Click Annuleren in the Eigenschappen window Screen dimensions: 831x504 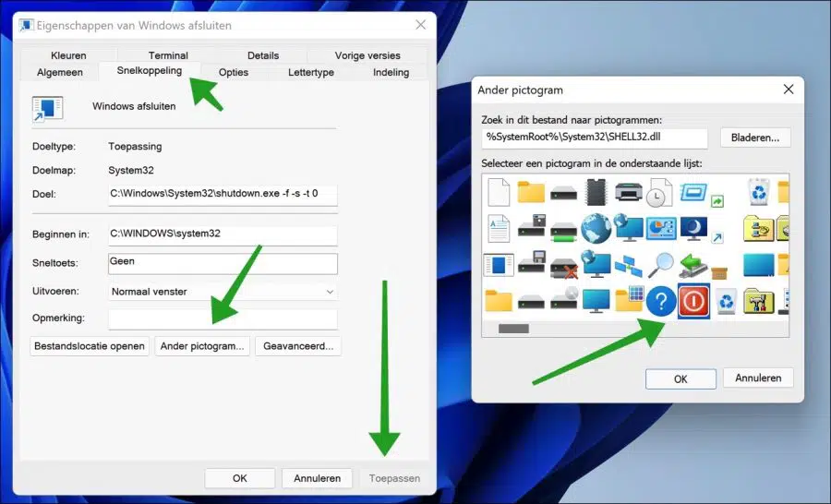click(x=317, y=478)
